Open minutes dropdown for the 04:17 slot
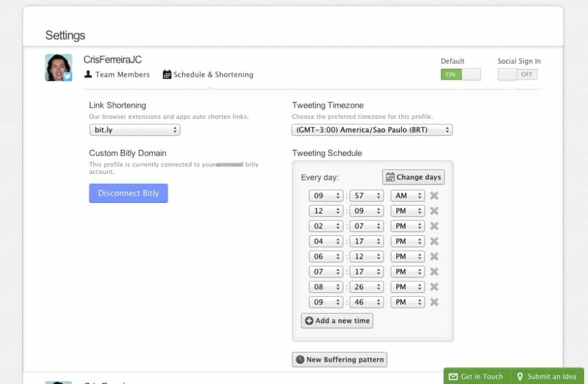The height and width of the screenshot is (384, 588). (x=366, y=241)
